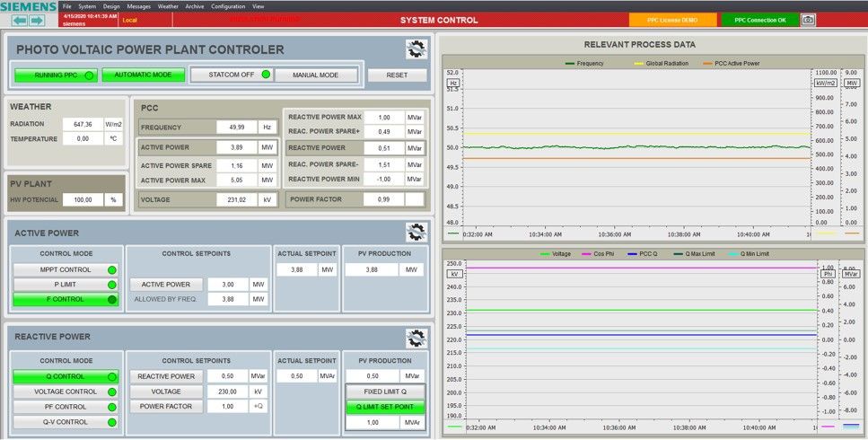Open the Design menu
This screenshot has height=440, width=868.
click(111, 6)
